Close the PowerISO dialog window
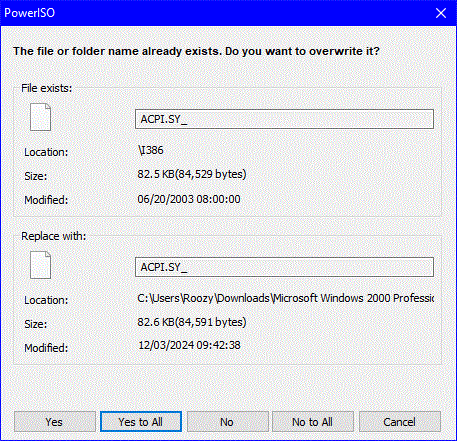 [x=441, y=13]
